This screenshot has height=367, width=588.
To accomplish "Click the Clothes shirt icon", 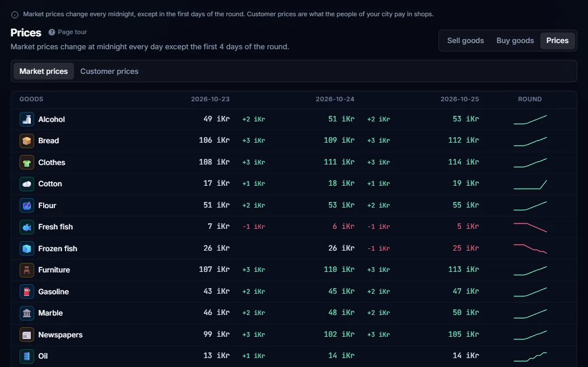I will point(27,162).
